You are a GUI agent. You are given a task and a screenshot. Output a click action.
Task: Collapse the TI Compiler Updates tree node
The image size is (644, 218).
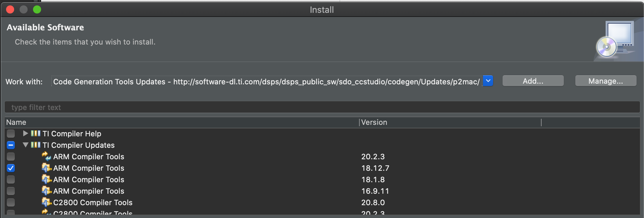pos(25,145)
